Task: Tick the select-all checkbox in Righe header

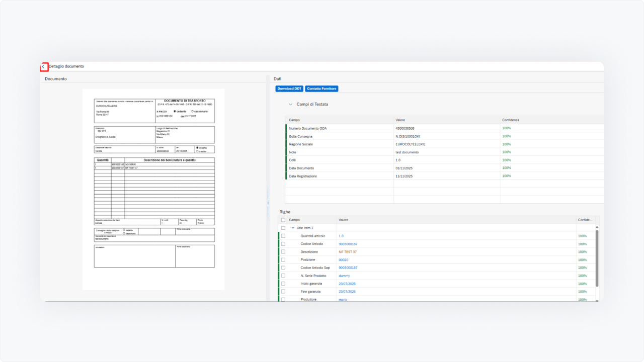Action: pyautogui.click(x=283, y=220)
